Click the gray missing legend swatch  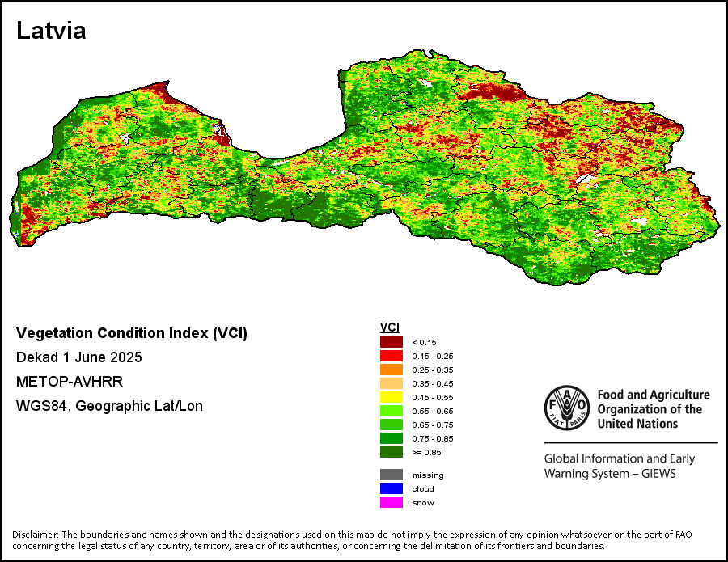tap(392, 475)
